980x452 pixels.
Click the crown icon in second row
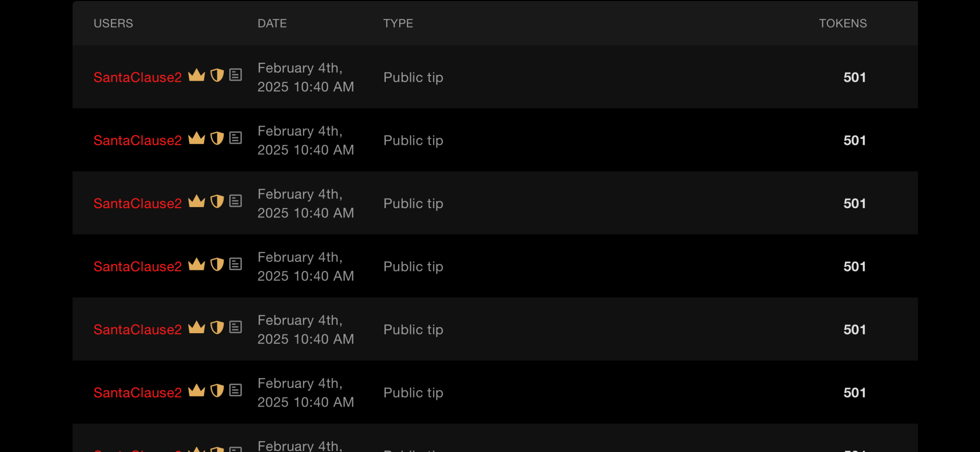coord(197,138)
